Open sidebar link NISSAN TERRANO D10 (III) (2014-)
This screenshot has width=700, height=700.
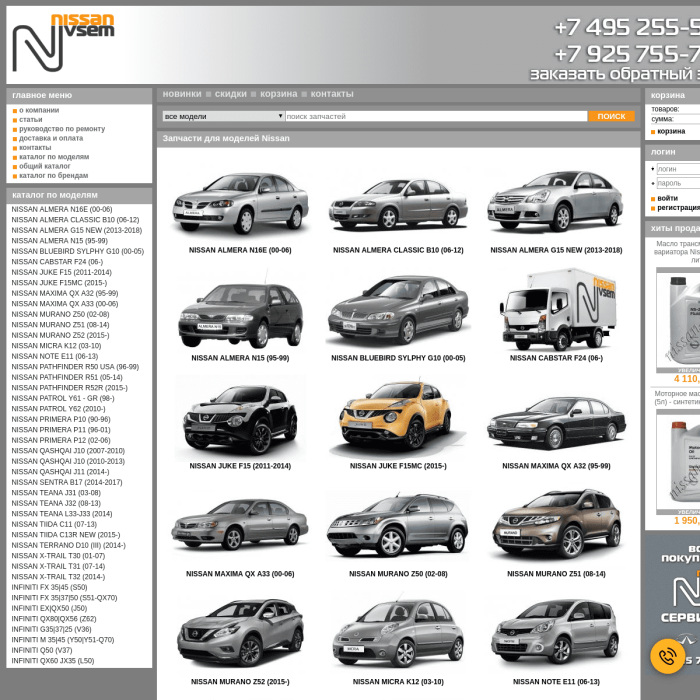point(69,546)
